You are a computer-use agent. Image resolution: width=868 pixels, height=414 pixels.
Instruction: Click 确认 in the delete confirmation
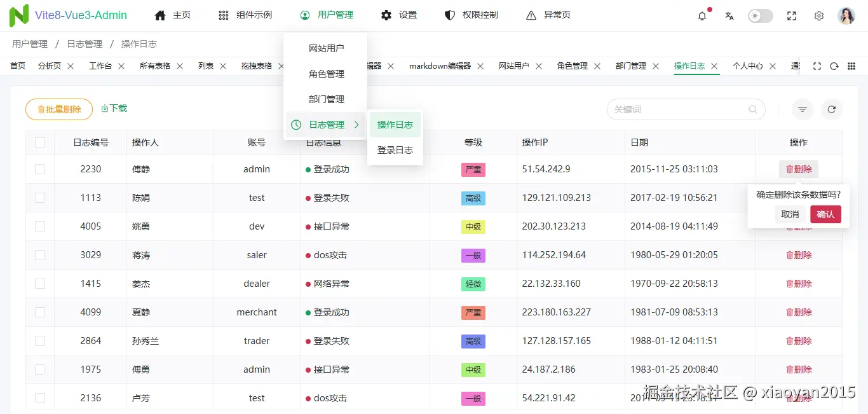click(x=825, y=214)
